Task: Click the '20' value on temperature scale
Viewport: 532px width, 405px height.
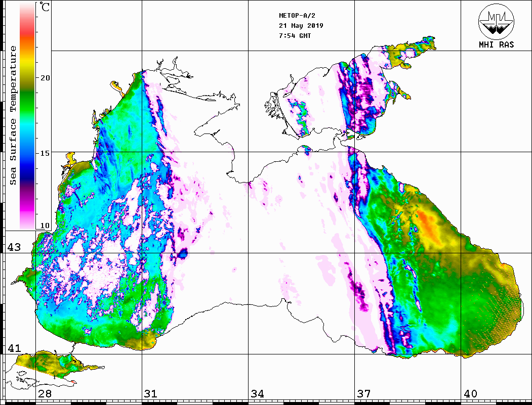Action: coord(45,78)
